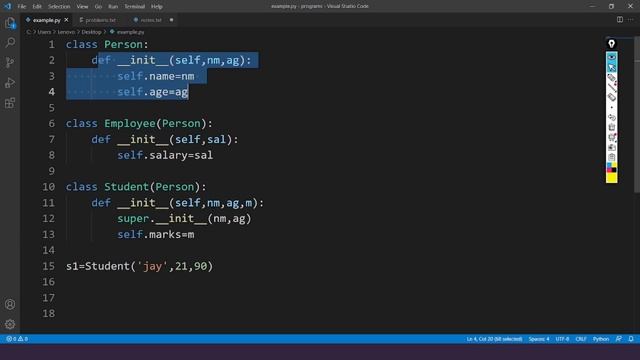Open the File menu

click(x=22, y=7)
